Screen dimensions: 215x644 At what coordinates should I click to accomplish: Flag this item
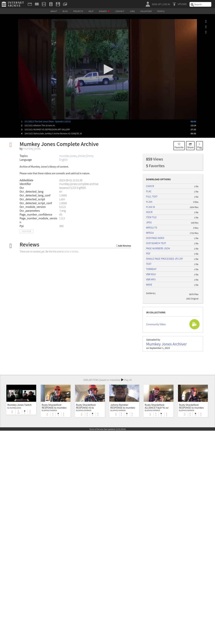point(199,145)
